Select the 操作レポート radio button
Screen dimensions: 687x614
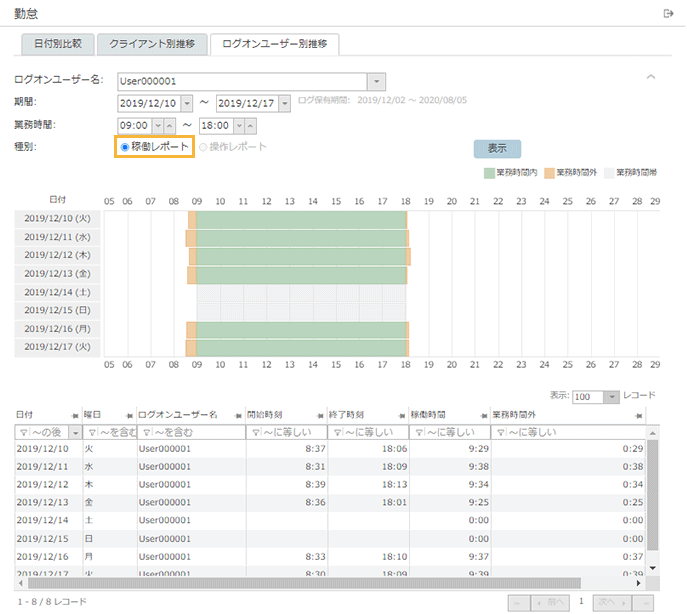click(x=205, y=147)
